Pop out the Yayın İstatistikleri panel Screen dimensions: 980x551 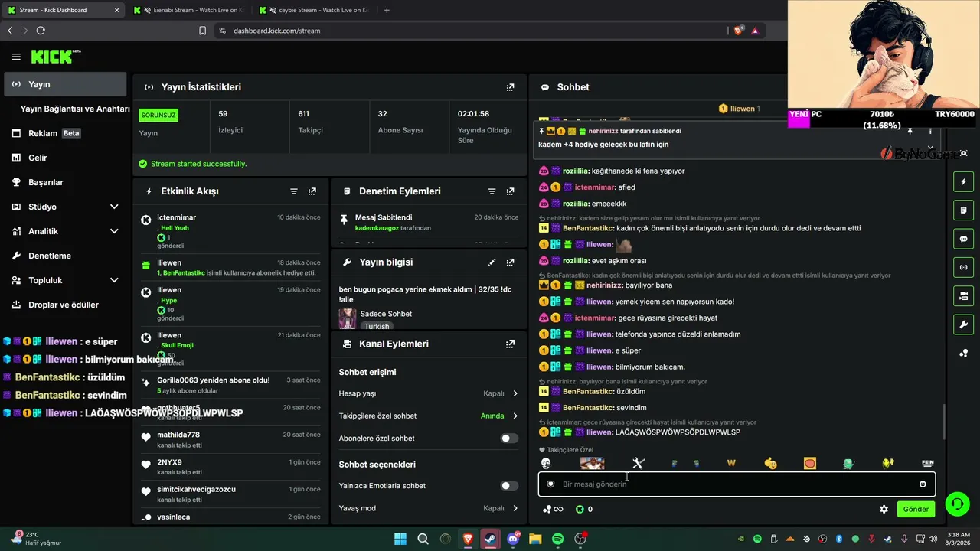click(510, 87)
